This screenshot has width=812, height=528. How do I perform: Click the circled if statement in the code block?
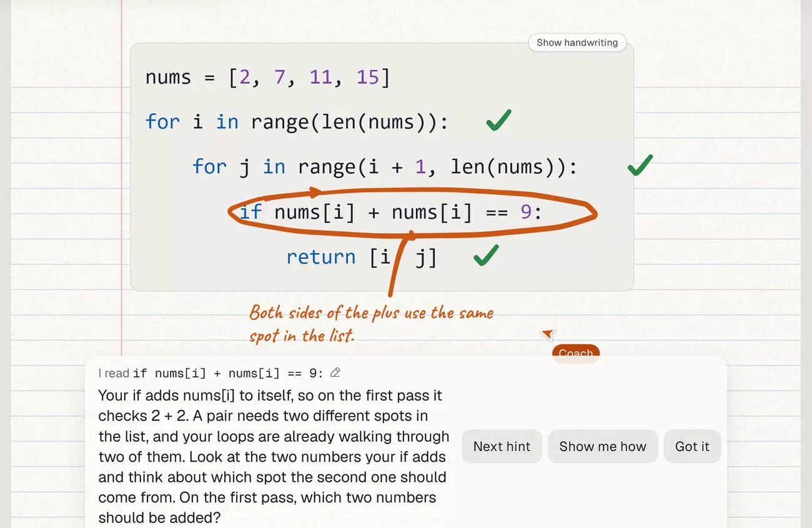pos(391,212)
